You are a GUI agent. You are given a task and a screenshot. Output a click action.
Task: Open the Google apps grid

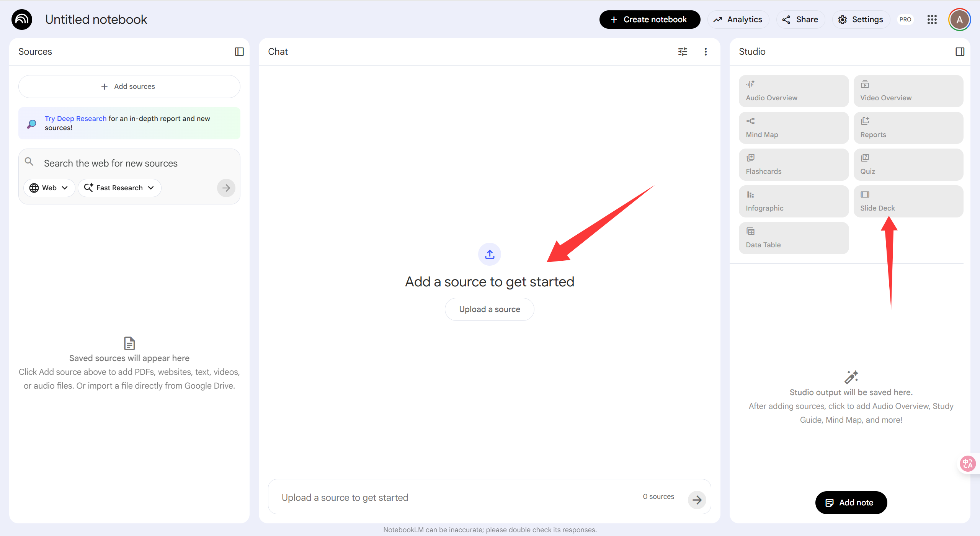tap(932, 20)
